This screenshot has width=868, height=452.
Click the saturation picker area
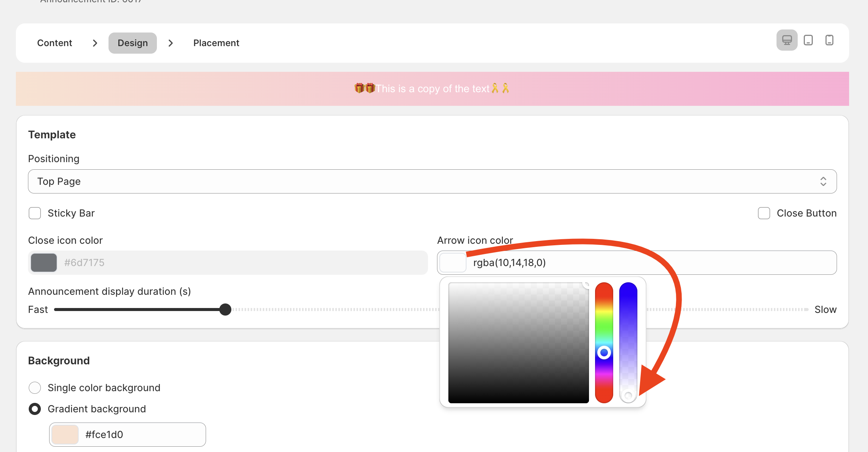click(518, 343)
